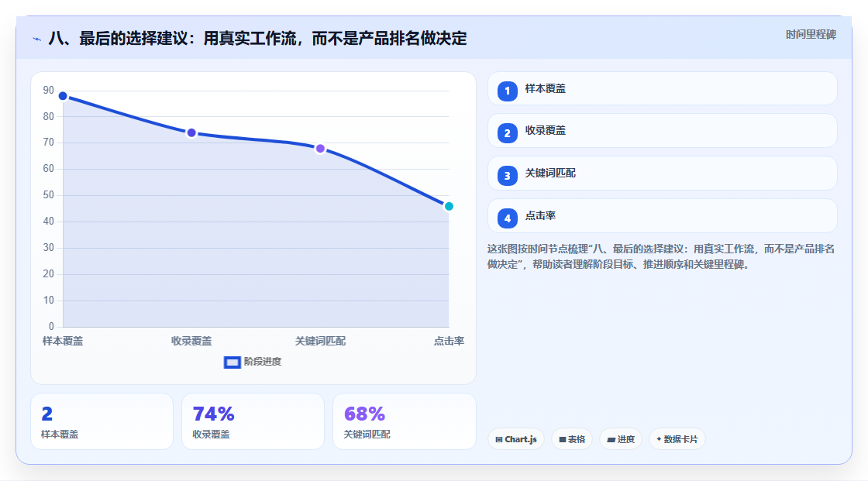Click the 数据卡片 tag chip
The height and width of the screenshot is (481, 868).
click(677, 439)
